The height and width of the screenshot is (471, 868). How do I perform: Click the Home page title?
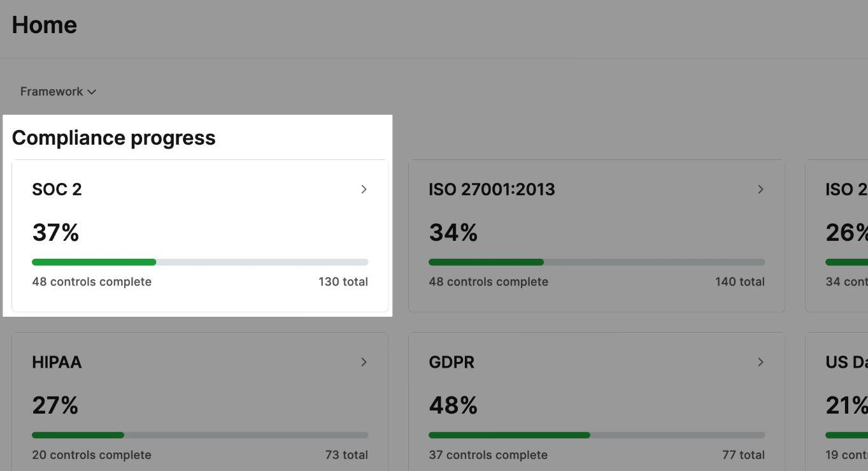[44, 25]
